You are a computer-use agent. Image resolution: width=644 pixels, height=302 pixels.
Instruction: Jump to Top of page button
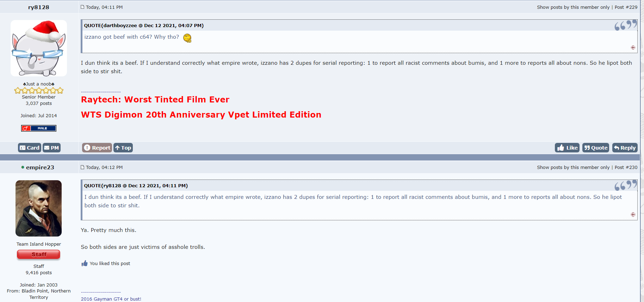(x=123, y=148)
